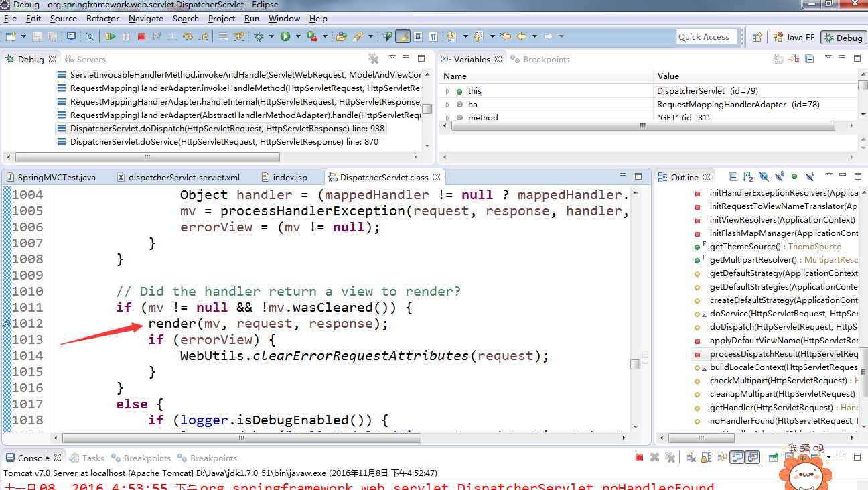Screen dimensions: 868x490
Task: Switch to index.jsp editor tab
Action: tap(284, 177)
